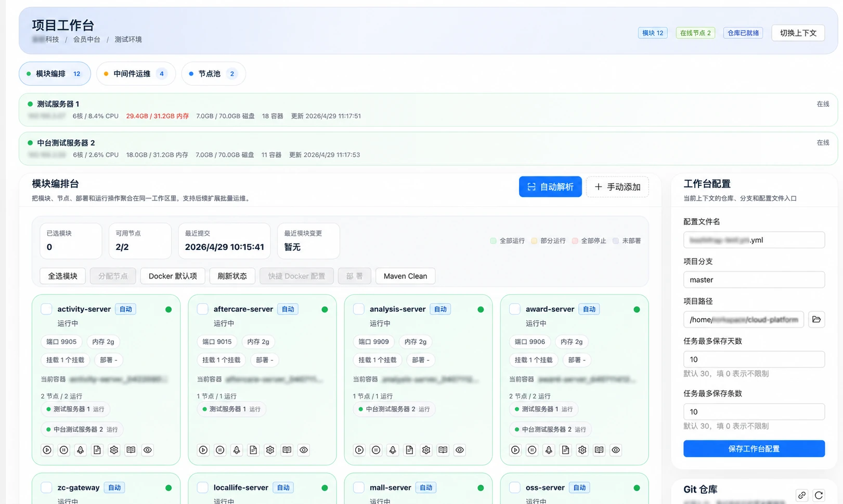This screenshot has width=843, height=504.
Task: Focus the 任务最多保存条数 input
Action: click(x=754, y=412)
